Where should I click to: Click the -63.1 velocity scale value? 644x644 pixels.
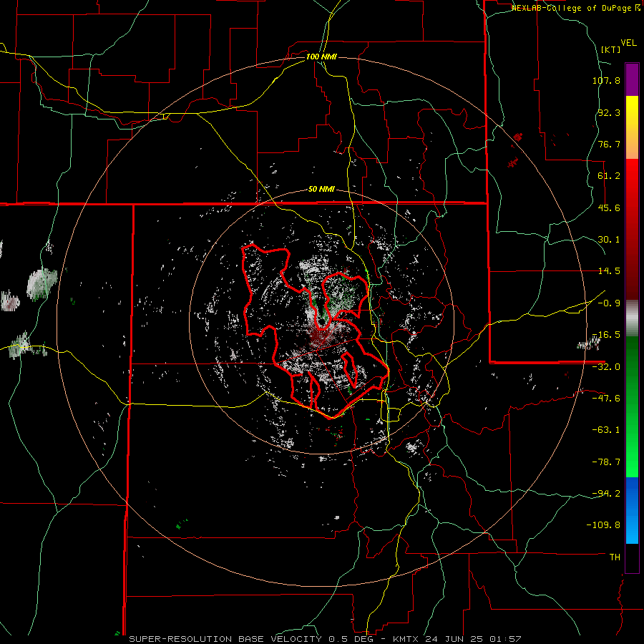(606, 430)
